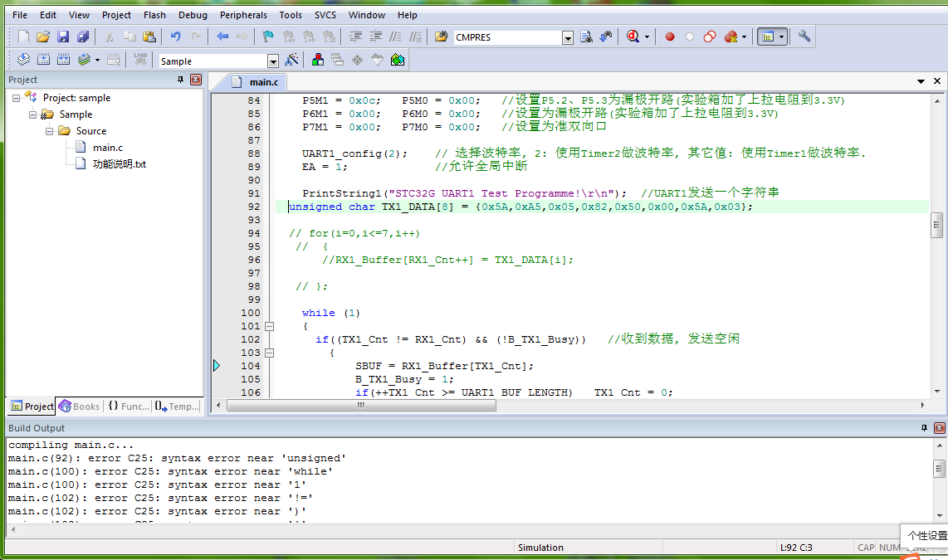Close the Project panel
948x560 pixels.
click(x=196, y=80)
